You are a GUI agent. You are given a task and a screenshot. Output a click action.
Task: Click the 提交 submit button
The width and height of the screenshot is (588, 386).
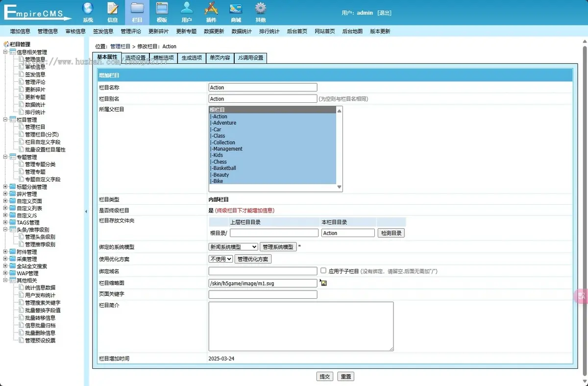coord(324,376)
